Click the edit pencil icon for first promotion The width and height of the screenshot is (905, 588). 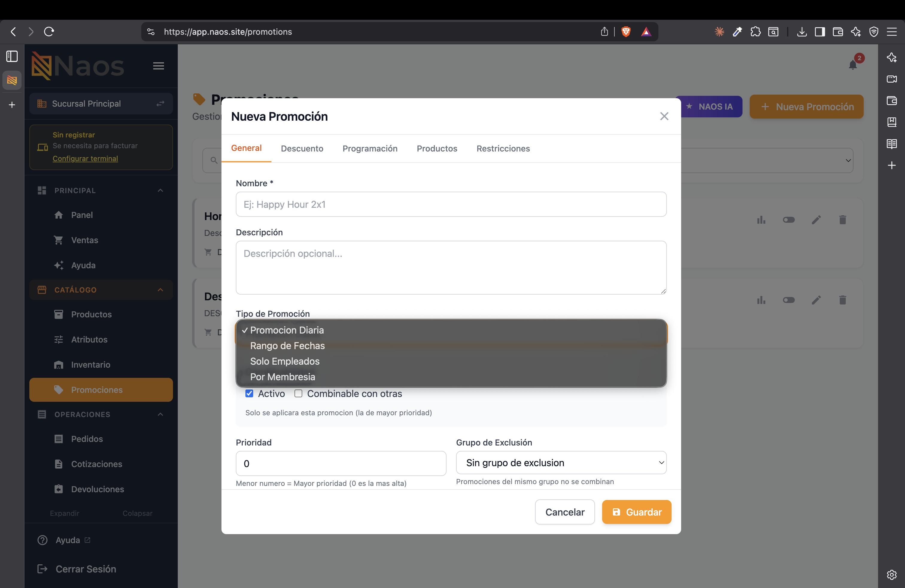[816, 220]
